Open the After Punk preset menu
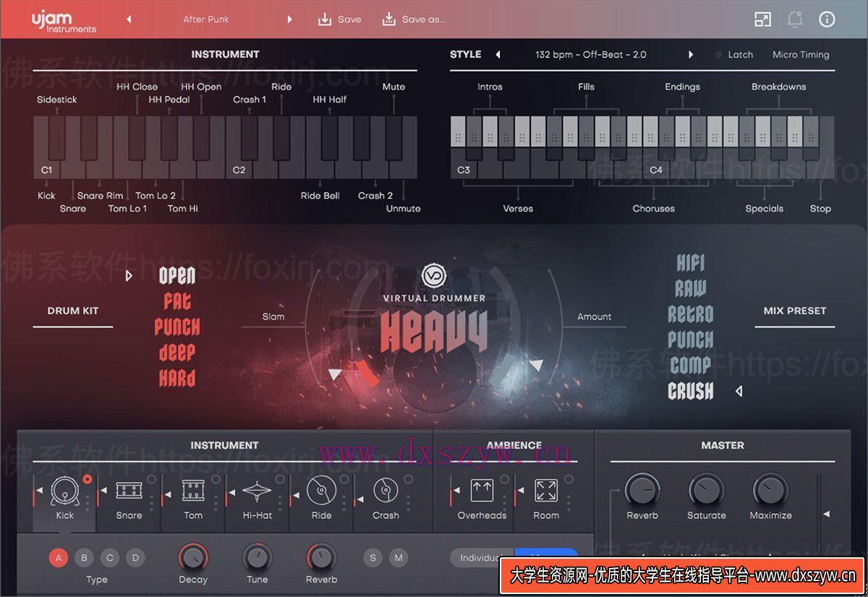This screenshot has width=868, height=597. (x=206, y=20)
